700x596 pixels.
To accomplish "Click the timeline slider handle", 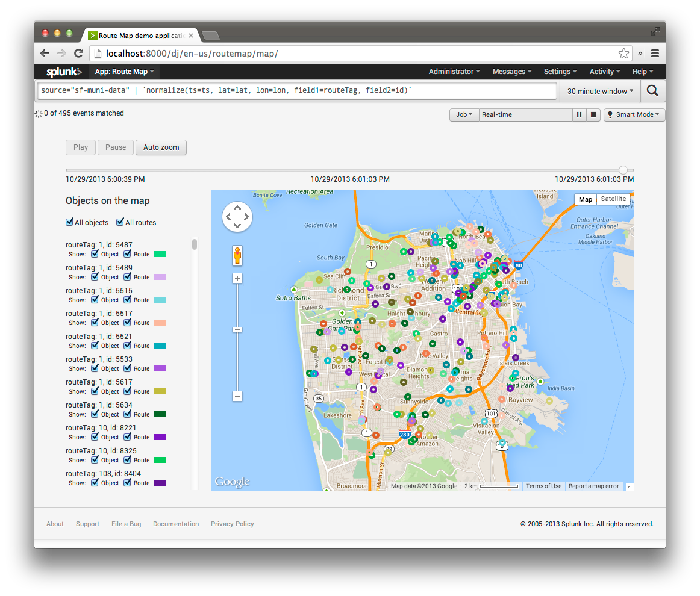I will pos(623,170).
